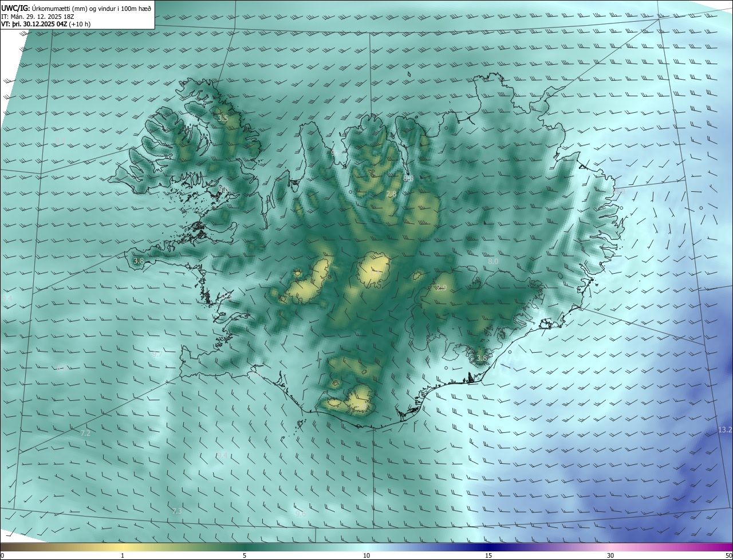Click the '15' tick on the color scale

coord(488,555)
